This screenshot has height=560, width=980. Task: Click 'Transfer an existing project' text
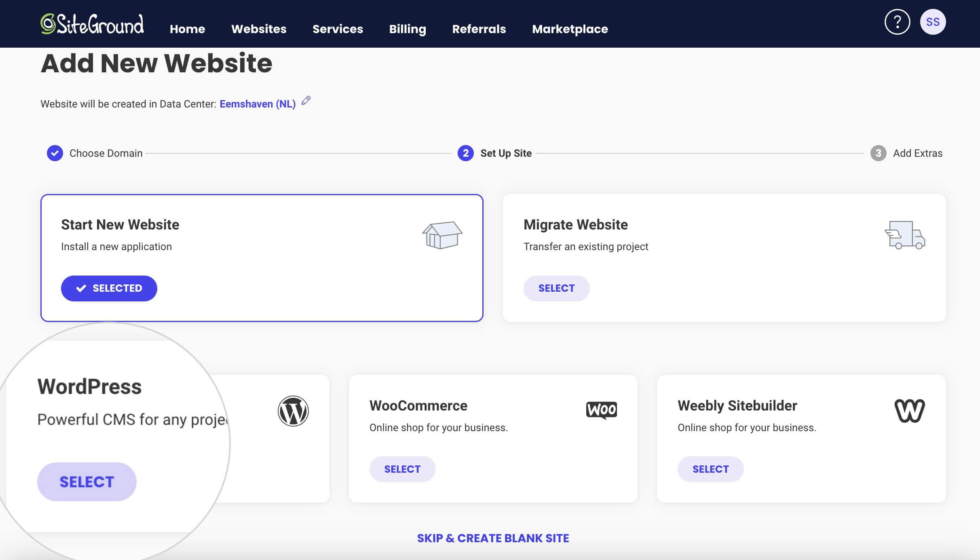coord(586,246)
